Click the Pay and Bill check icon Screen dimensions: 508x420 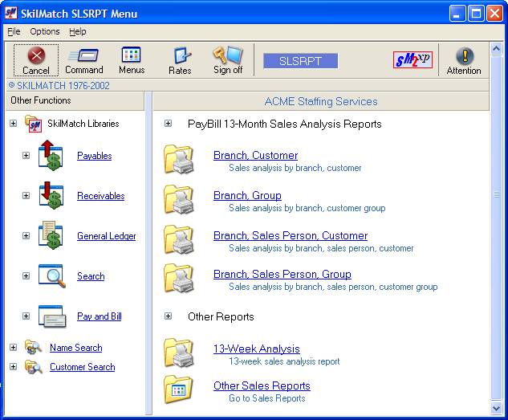[52, 316]
